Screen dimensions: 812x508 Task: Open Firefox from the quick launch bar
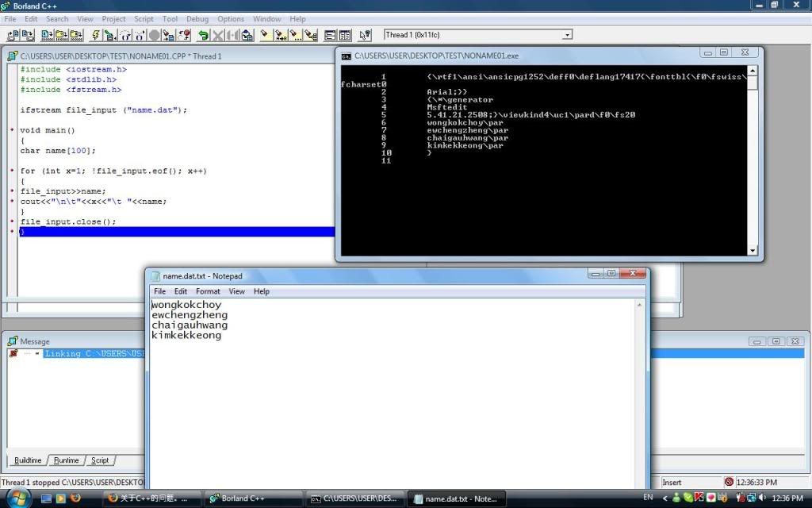(76, 498)
